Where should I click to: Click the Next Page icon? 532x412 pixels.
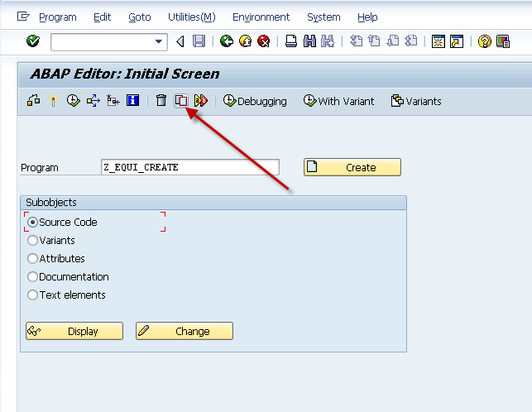[x=392, y=41]
